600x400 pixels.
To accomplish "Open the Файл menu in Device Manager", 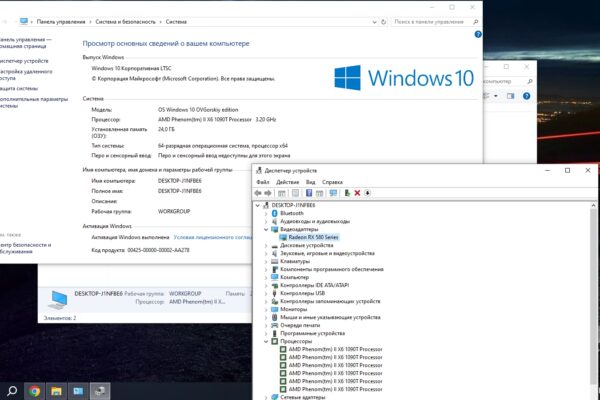I will click(263, 182).
